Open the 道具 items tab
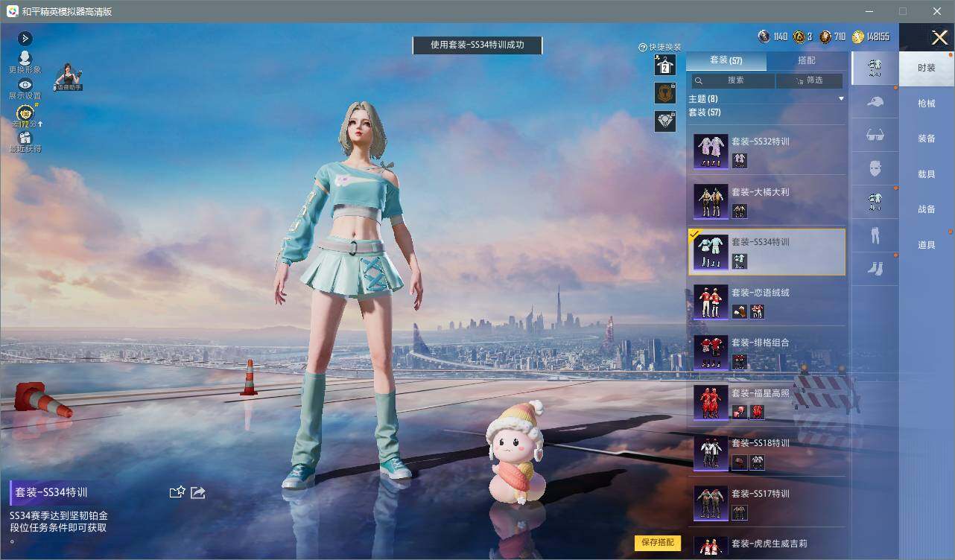The image size is (955, 560). click(927, 245)
